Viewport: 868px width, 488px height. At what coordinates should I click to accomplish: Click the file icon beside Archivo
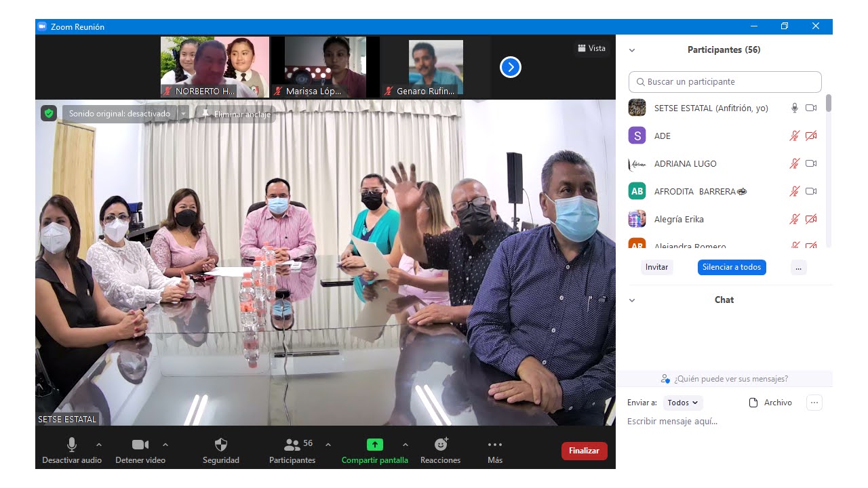[x=753, y=403]
